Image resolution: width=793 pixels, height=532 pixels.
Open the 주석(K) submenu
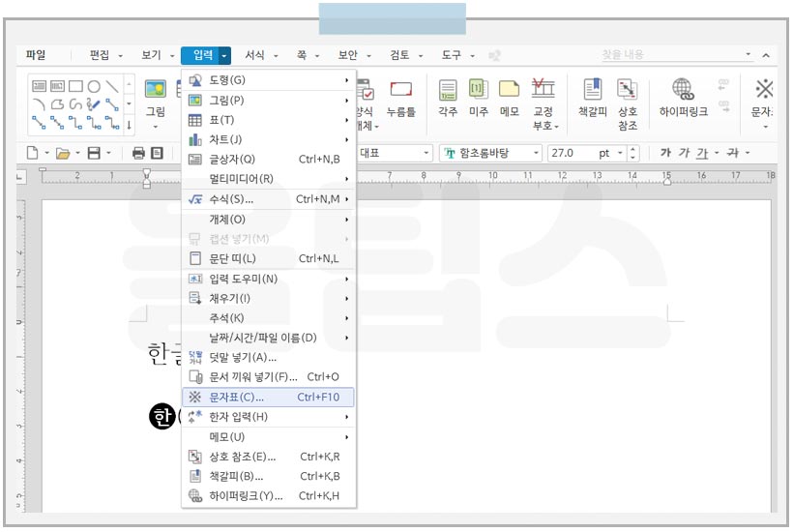(268, 318)
